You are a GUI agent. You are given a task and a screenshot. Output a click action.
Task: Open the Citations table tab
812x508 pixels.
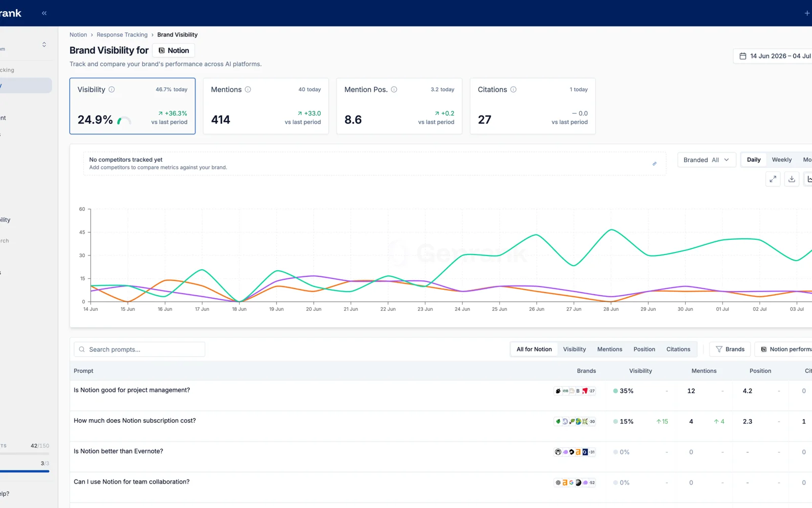(x=678, y=350)
